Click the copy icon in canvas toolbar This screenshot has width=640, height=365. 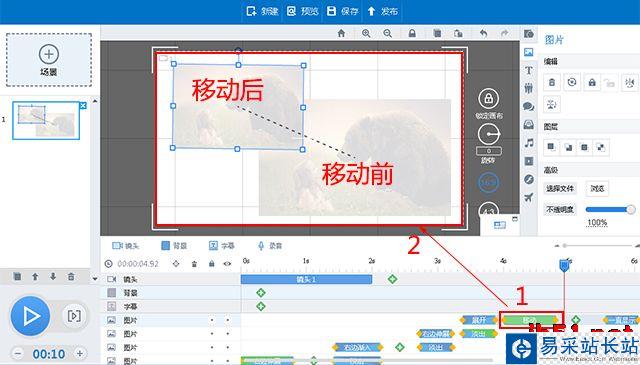(x=437, y=33)
